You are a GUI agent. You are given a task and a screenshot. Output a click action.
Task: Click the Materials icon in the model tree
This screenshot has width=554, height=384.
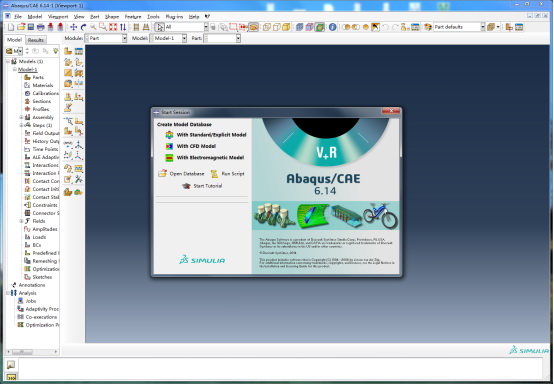coord(27,85)
